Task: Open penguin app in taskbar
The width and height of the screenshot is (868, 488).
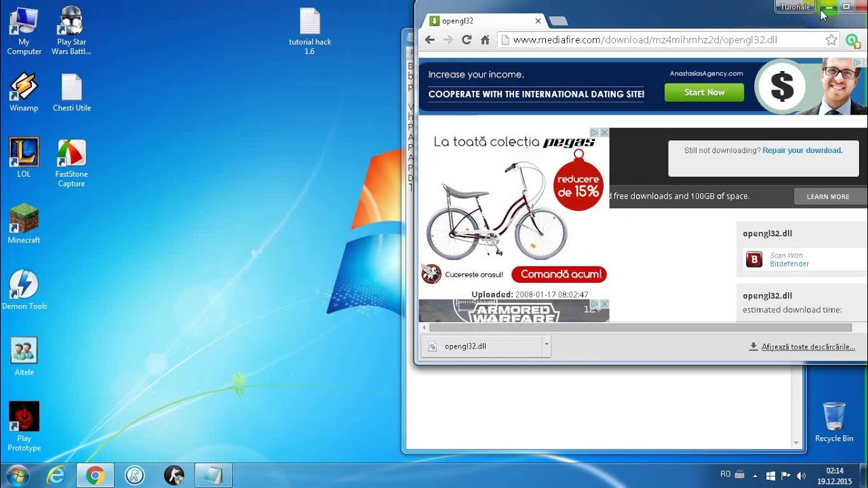Action: (x=174, y=475)
